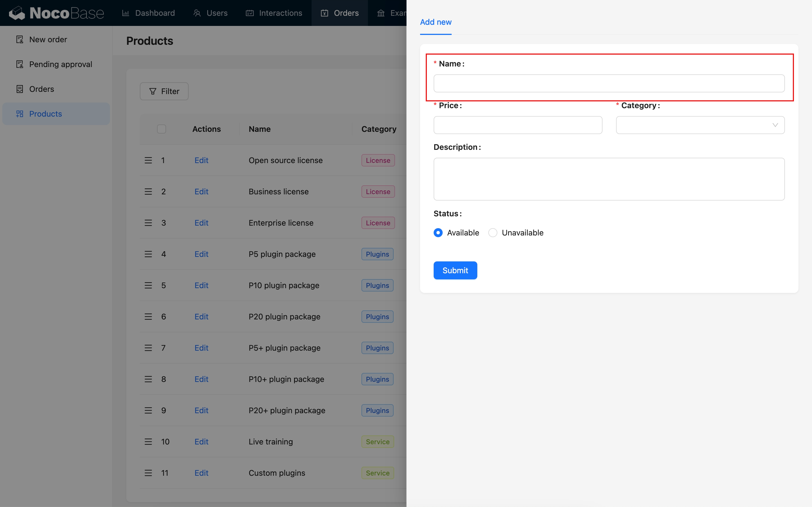Click Edit link for Business license

point(201,192)
